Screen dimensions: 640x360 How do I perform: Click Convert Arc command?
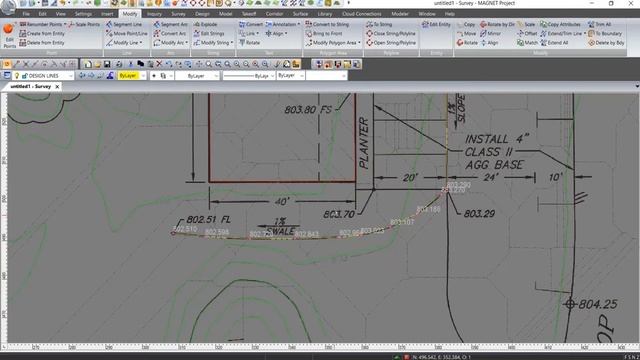coord(170,33)
